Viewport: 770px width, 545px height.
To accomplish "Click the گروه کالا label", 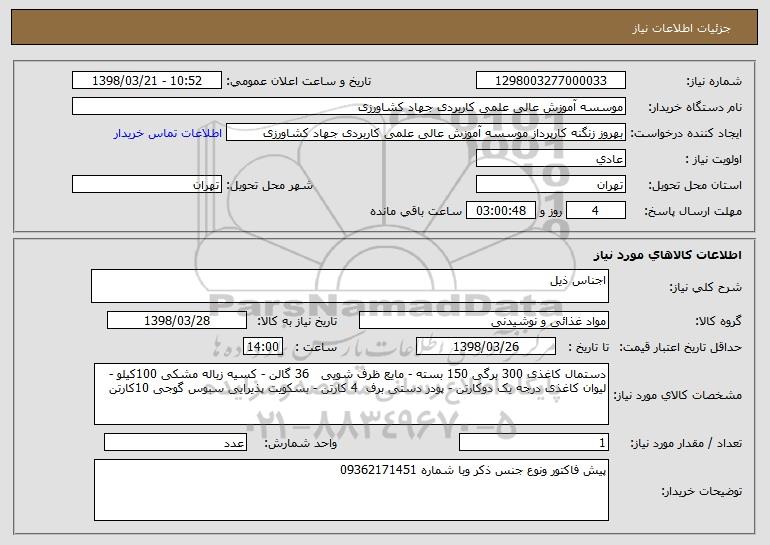I will [718, 321].
